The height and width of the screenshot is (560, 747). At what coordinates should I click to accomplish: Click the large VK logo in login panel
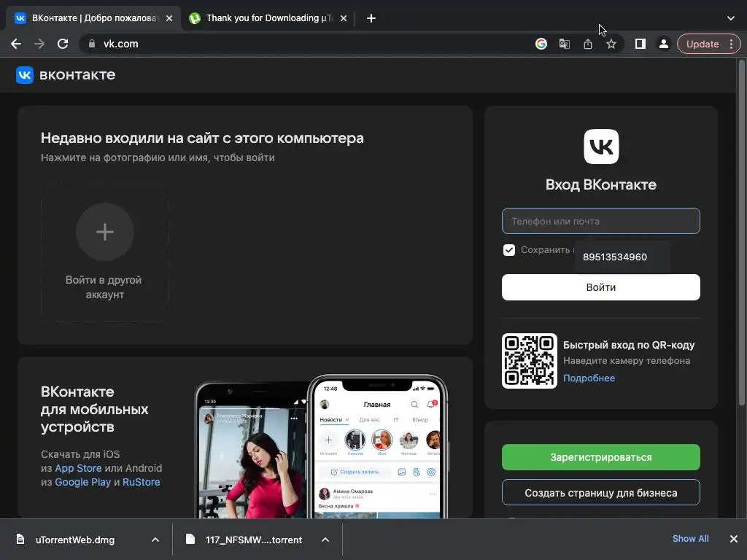[x=601, y=147]
